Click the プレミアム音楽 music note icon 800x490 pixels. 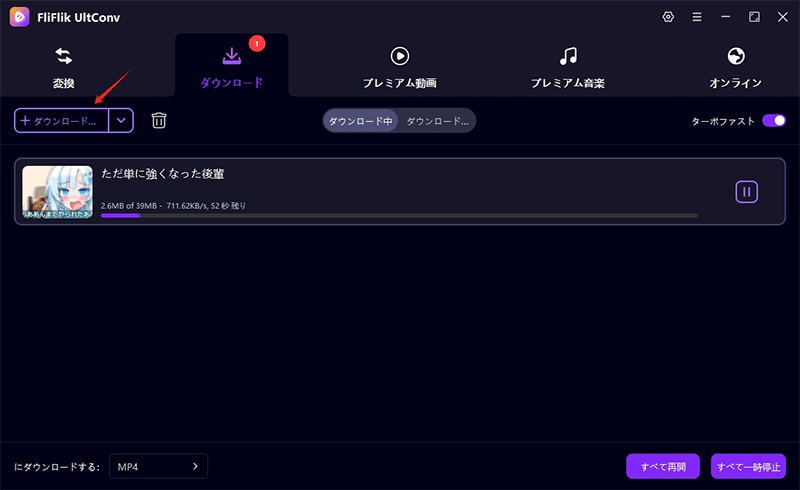tap(568, 57)
